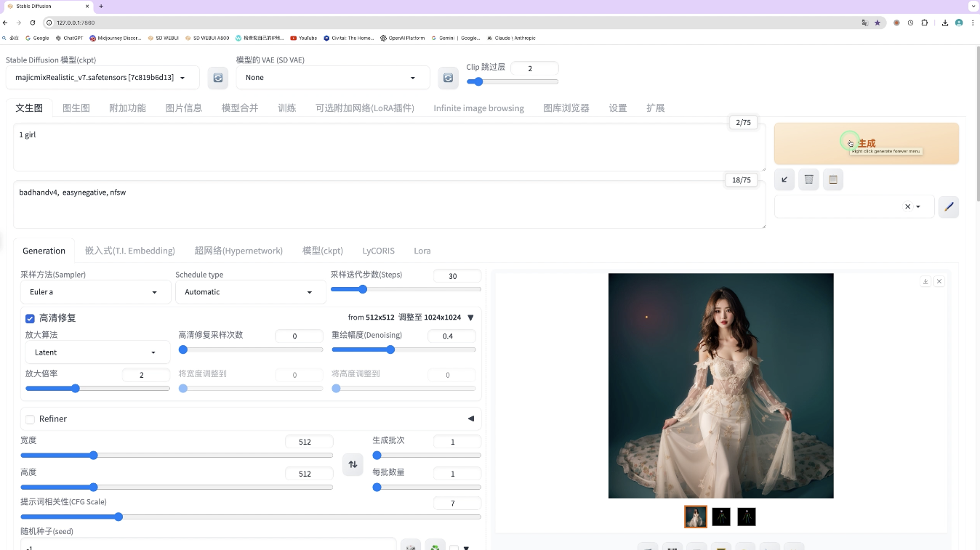
Task: Switch to the 嵌入式(T.I. Embedding) sub-tab
Action: tap(130, 251)
